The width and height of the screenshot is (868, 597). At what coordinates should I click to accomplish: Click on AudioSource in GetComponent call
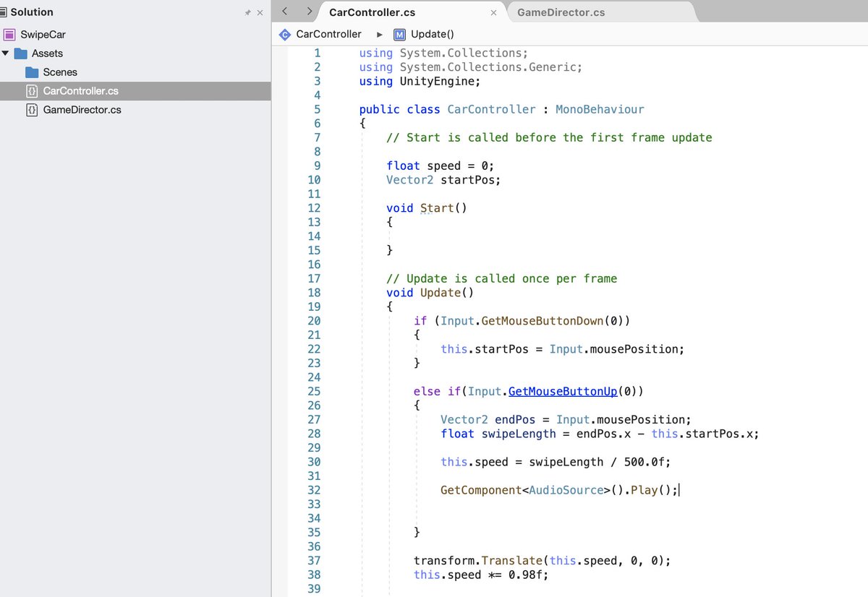[566, 490]
